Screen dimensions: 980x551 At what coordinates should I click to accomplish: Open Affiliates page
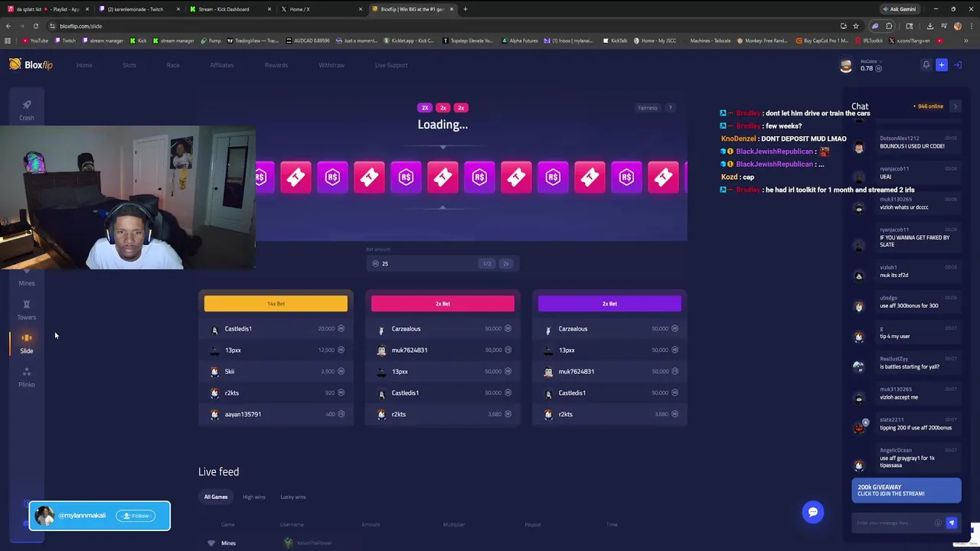(222, 65)
